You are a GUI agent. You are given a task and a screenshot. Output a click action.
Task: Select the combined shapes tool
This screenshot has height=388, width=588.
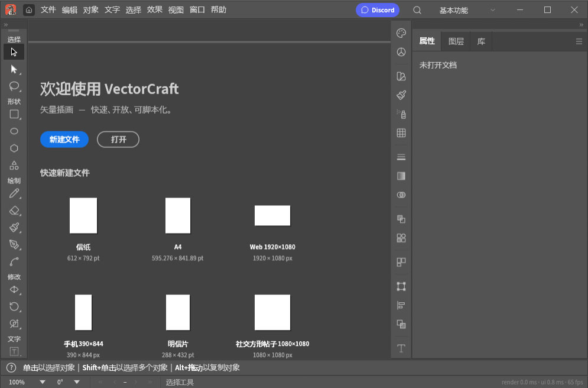tap(14, 166)
